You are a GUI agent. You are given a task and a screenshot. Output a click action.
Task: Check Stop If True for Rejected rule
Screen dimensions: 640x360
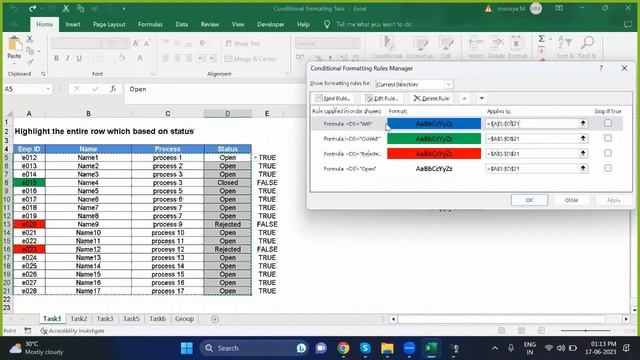tap(608, 153)
